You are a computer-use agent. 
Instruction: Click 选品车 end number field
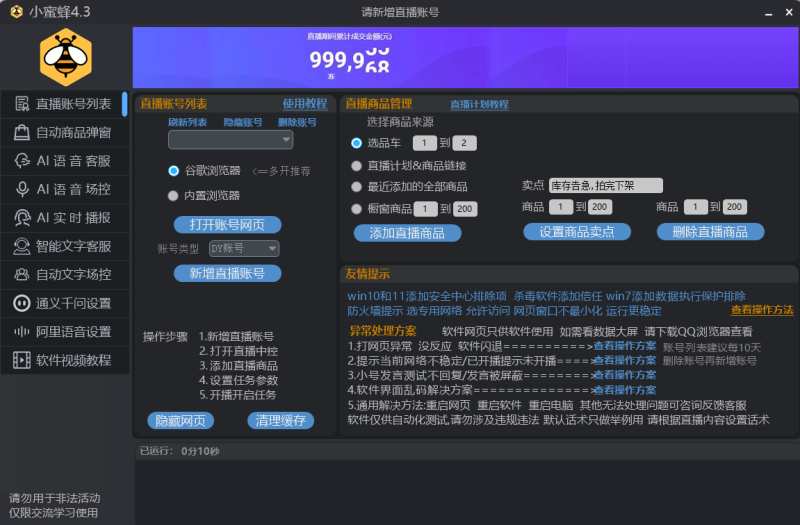pos(464,143)
